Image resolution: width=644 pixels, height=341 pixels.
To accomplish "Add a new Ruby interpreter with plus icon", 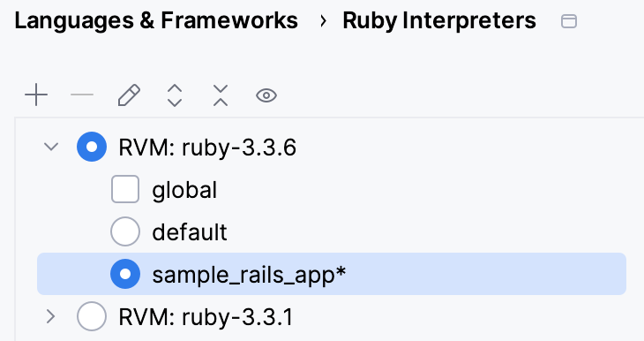I will pos(36,95).
